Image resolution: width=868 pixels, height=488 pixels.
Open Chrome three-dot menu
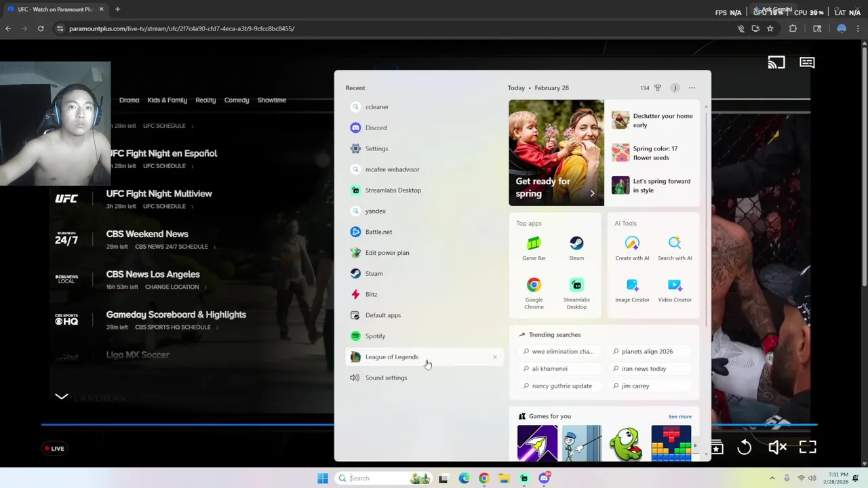[859, 28]
